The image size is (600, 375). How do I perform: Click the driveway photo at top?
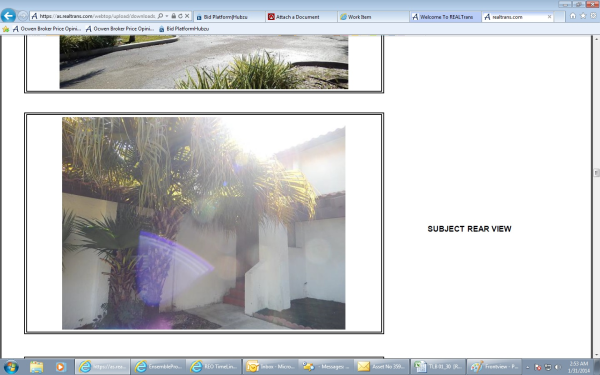[204, 62]
